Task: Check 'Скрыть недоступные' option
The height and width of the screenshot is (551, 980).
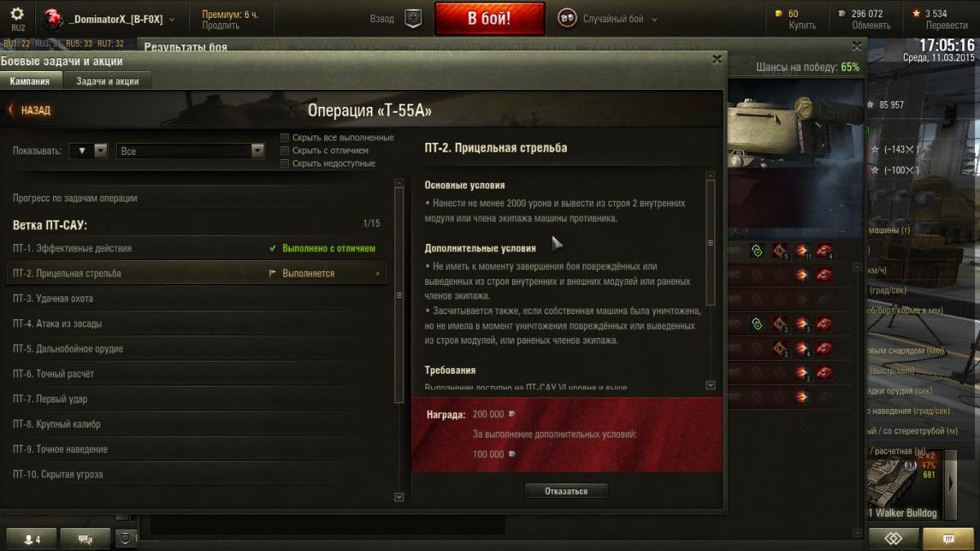Action: click(x=285, y=163)
